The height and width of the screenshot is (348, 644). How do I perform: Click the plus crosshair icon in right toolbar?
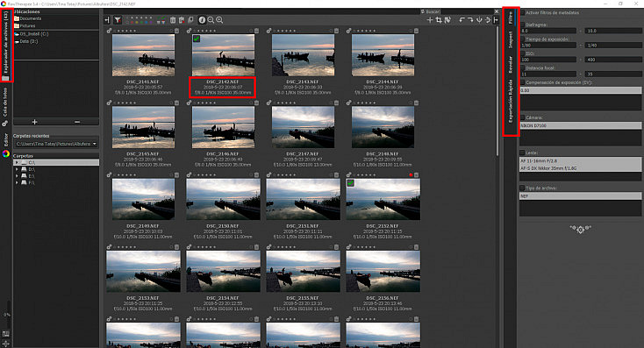click(x=430, y=19)
